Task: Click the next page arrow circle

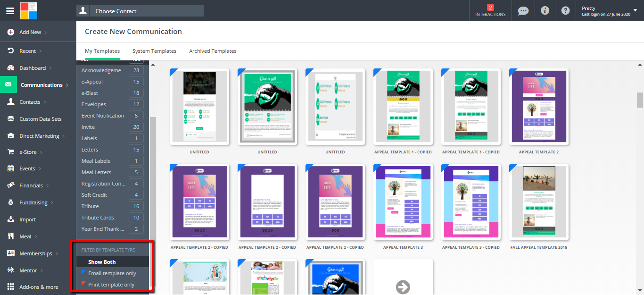Action: [x=403, y=287]
